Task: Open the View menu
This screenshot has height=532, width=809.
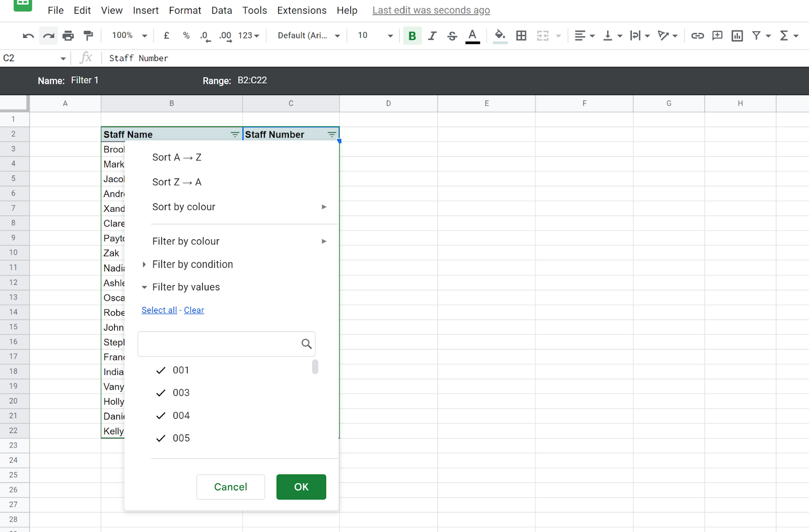Action: (112, 10)
